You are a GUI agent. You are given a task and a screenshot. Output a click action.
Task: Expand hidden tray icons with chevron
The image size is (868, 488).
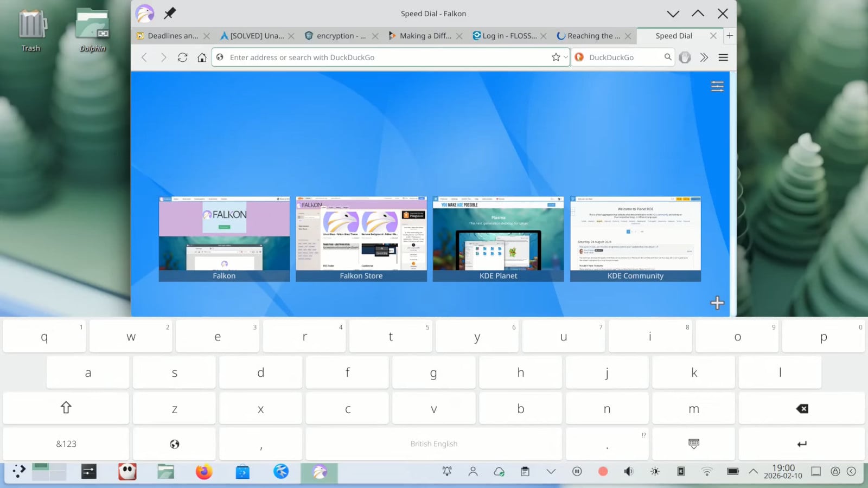click(754, 471)
